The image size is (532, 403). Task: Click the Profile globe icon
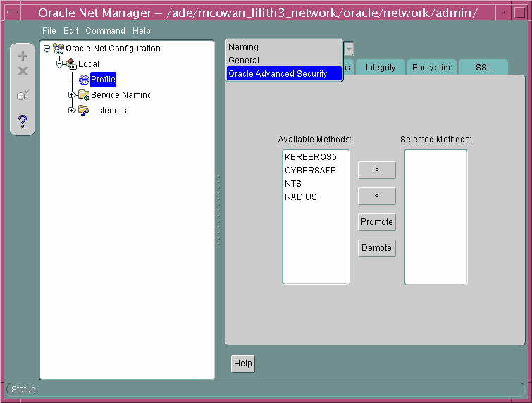tap(84, 80)
